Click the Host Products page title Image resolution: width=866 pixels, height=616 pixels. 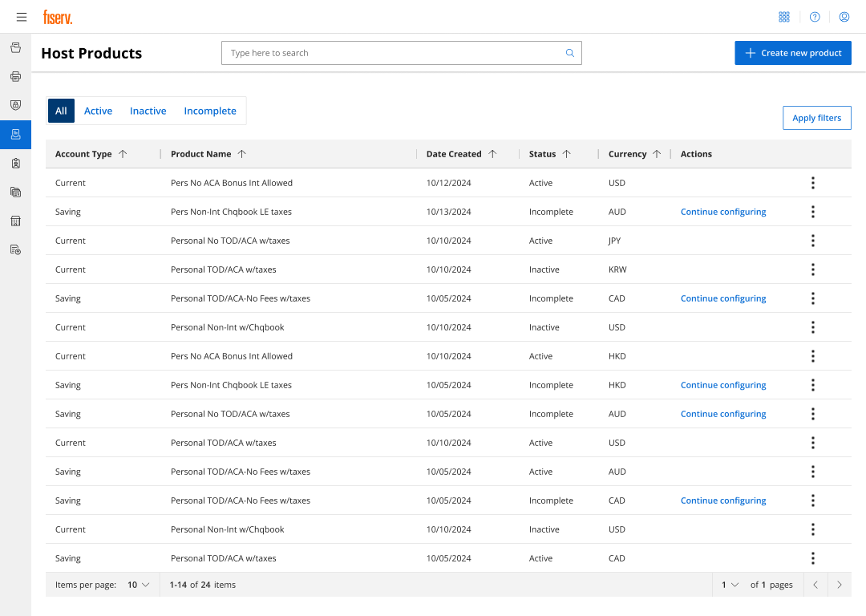(91, 53)
